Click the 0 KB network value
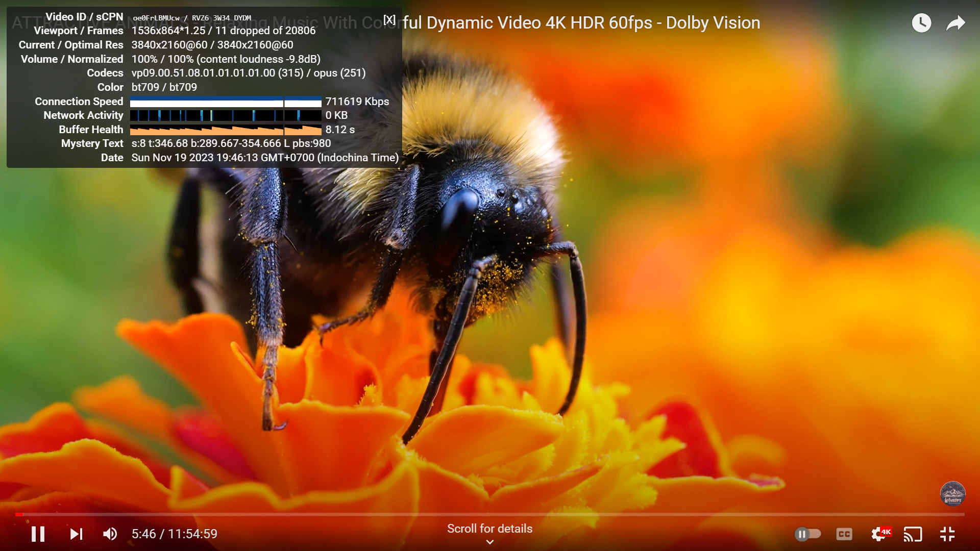Screen dimensions: 980x551 (336, 115)
